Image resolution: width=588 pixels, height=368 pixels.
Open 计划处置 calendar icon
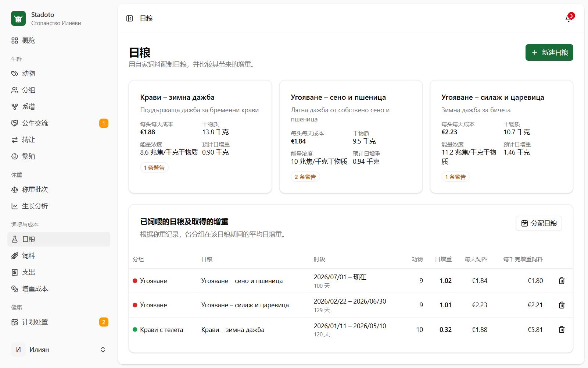pyautogui.click(x=15, y=322)
